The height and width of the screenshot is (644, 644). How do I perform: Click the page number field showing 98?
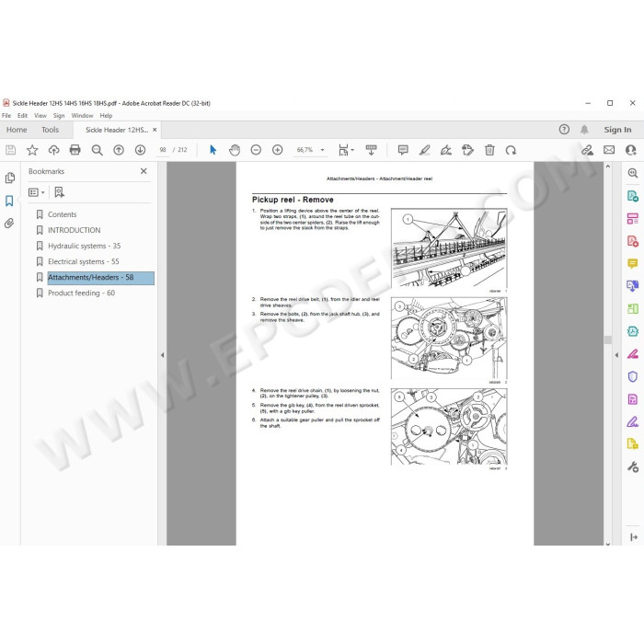pyautogui.click(x=163, y=150)
